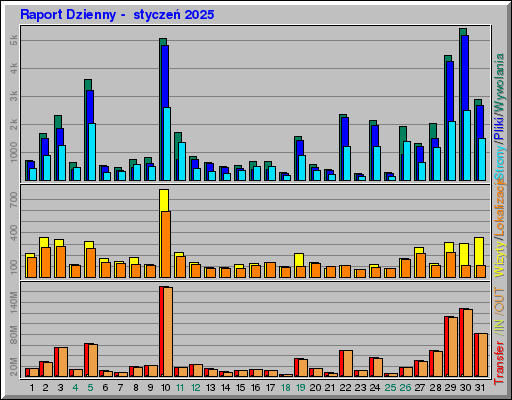Click the cyan pages bar for day 22
This screenshot has height=400, width=512.
347,163
